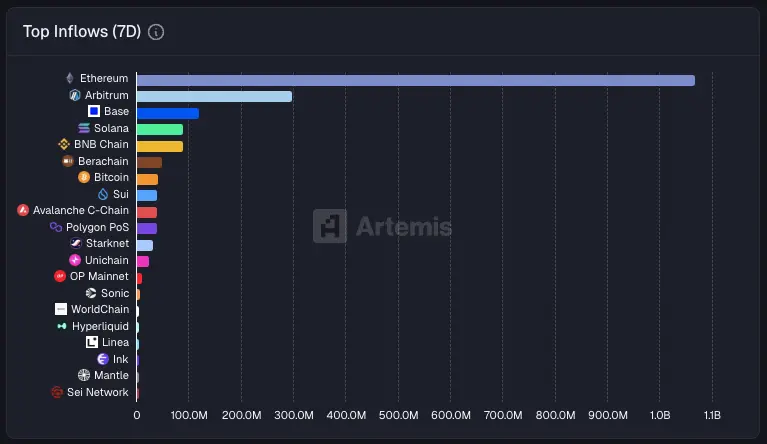Click the Hyperliquid logo icon
767x444 pixels.
coord(62,326)
